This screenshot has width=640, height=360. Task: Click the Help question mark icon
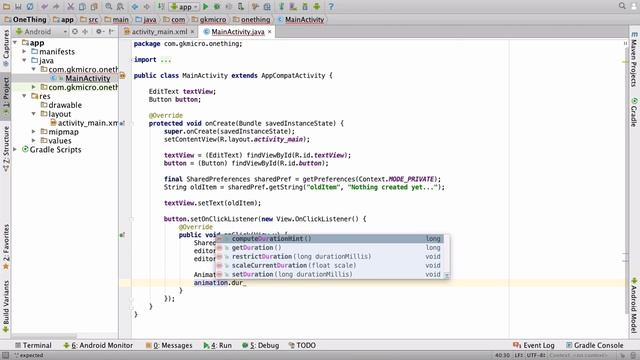point(331,7)
